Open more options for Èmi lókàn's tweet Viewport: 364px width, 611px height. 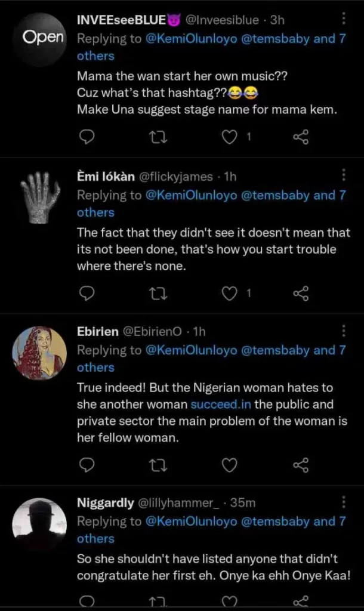[x=344, y=175]
